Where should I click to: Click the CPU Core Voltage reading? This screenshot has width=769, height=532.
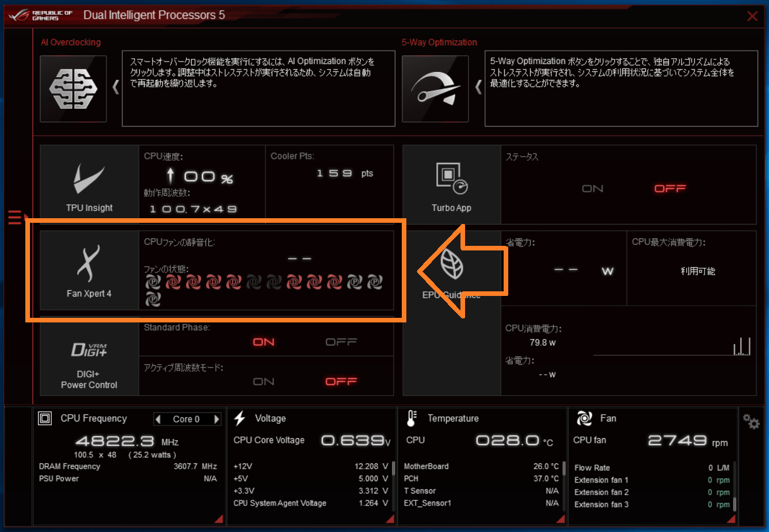pos(356,441)
